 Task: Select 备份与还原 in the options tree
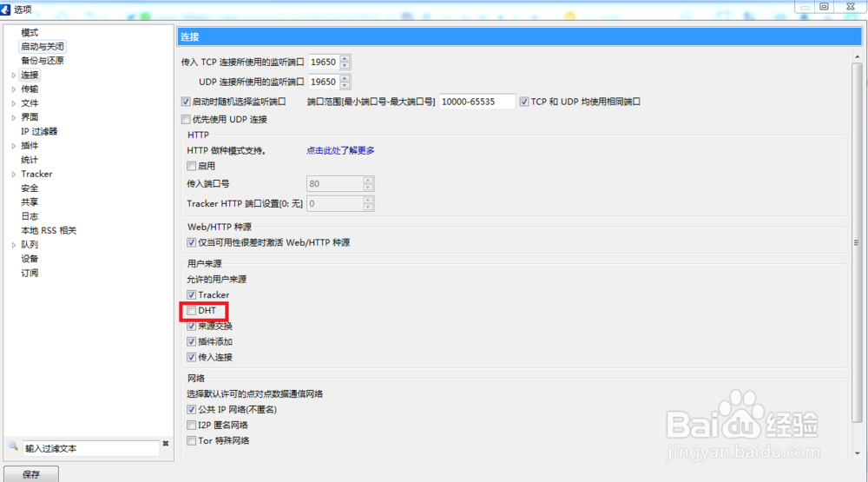pos(43,61)
